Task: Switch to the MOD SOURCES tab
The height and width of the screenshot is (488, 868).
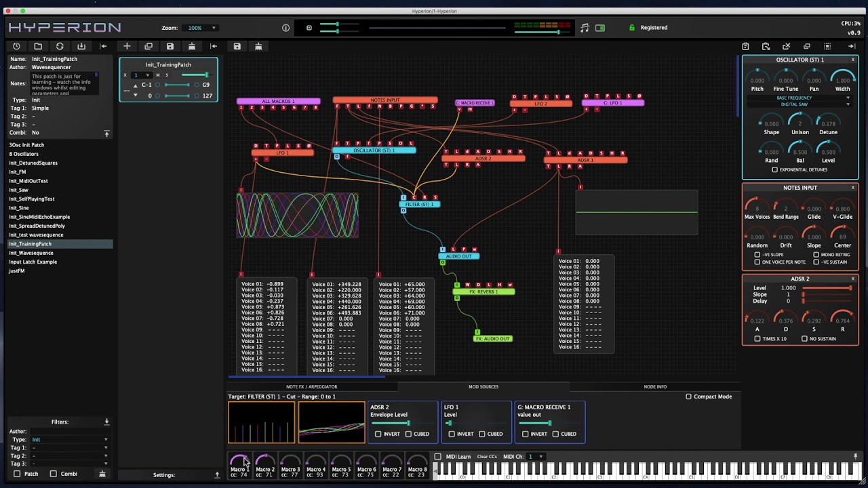Action: (x=483, y=387)
